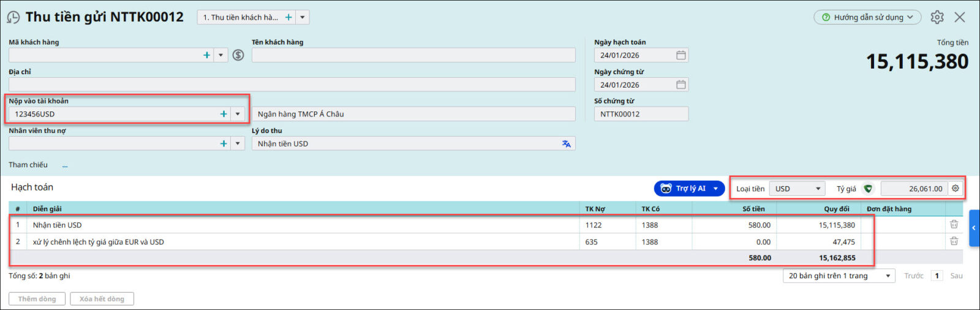Click translate icon in Lý do thu field
980x310 pixels.
point(566,144)
